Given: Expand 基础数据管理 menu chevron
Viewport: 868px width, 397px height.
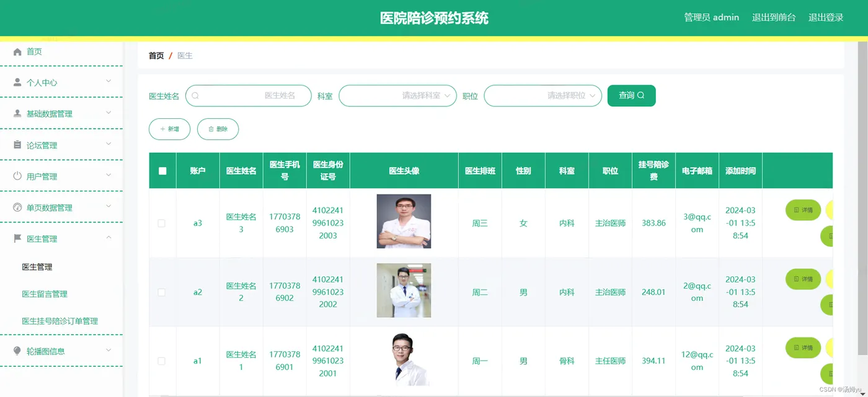Looking at the screenshot, I should [108, 112].
